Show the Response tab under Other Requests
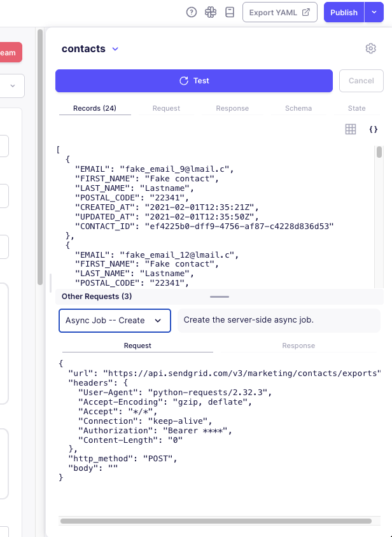The width and height of the screenshot is (392, 537). (x=298, y=345)
